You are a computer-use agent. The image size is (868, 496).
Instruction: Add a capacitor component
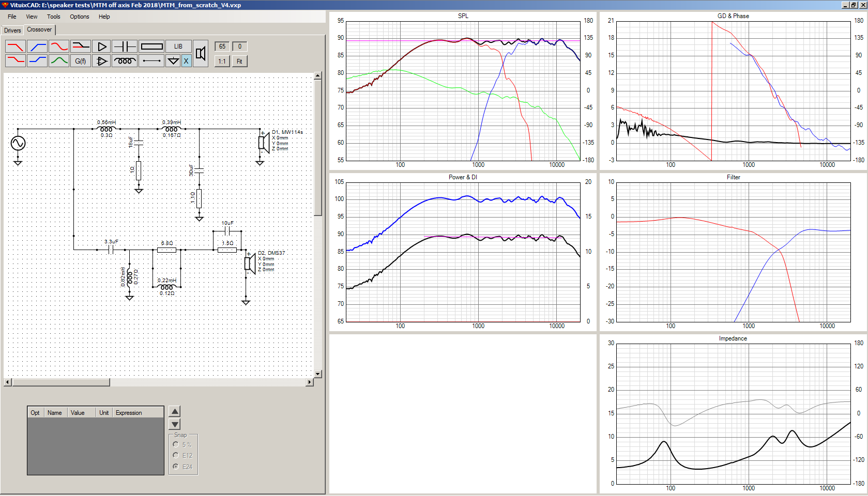pyautogui.click(x=125, y=47)
